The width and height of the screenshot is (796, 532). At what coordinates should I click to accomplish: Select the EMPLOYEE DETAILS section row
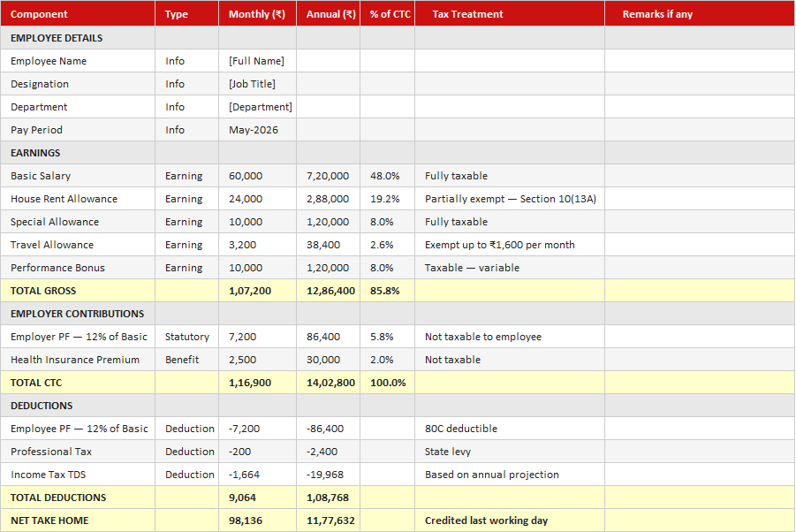[398, 38]
